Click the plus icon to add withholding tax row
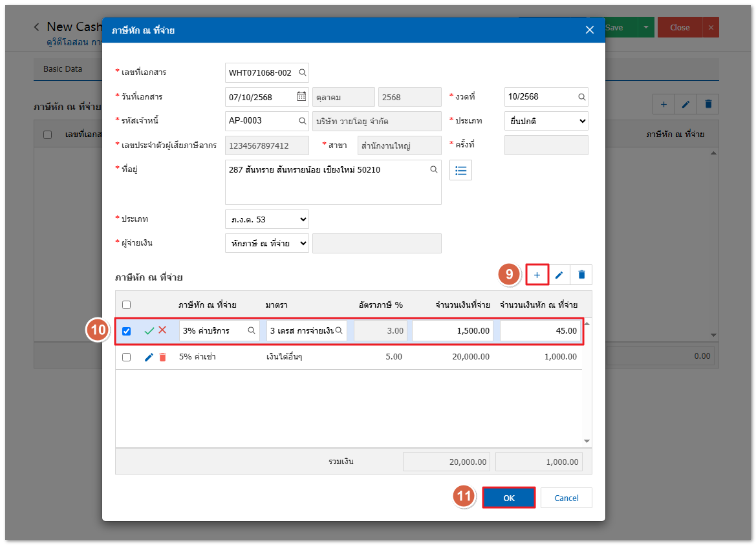This screenshot has height=545, width=756. pyautogui.click(x=537, y=275)
